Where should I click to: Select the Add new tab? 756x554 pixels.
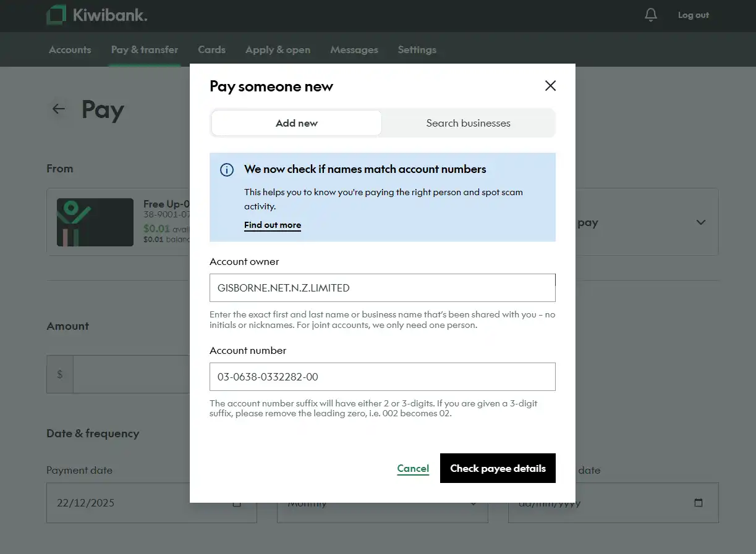point(296,123)
